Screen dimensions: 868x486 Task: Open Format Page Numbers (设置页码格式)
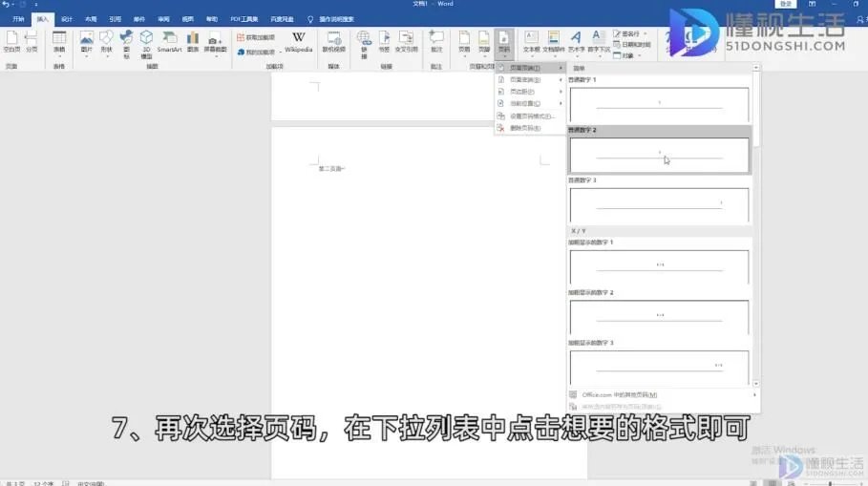530,116
